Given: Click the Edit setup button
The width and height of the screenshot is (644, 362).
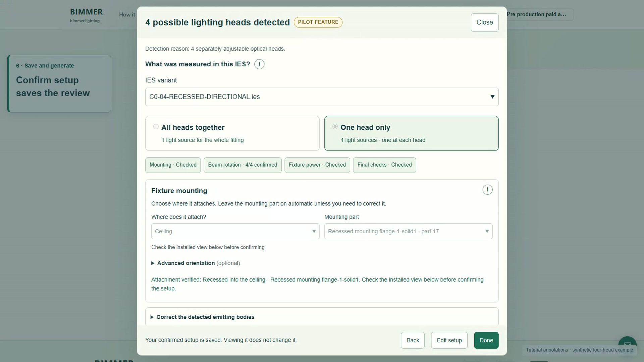Looking at the screenshot, I should [x=449, y=340].
